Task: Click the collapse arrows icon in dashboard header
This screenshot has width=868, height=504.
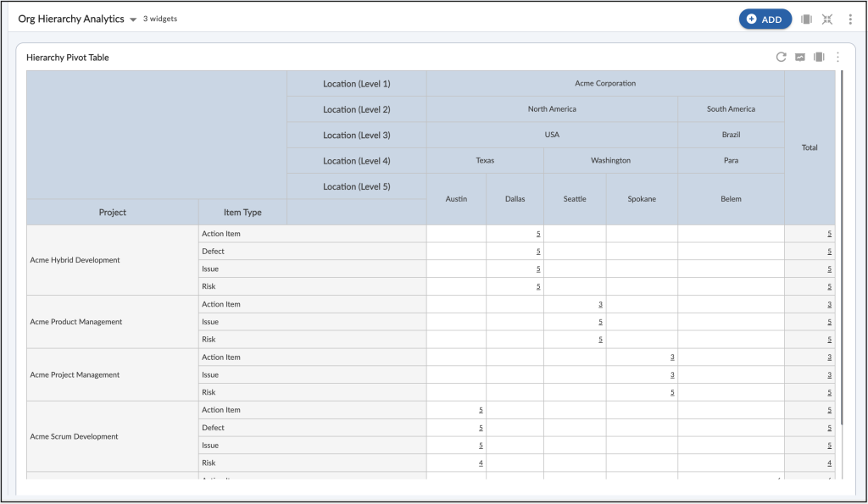Action: 827,19
